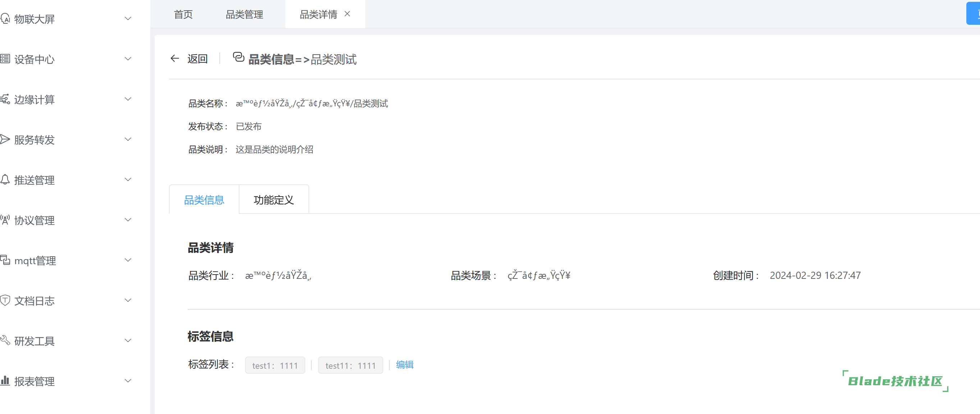Image resolution: width=980 pixels, height=414 pixels.
Task: Click the 研发工具 wrench icon
Action: coord(5,341)
